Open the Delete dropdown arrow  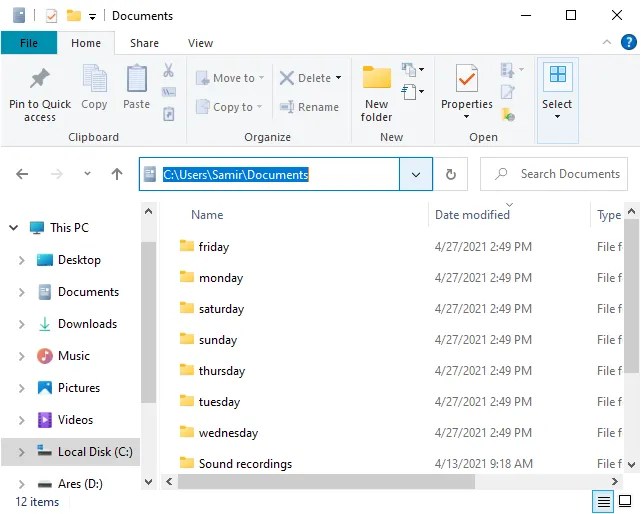click(x=338, y=77)
